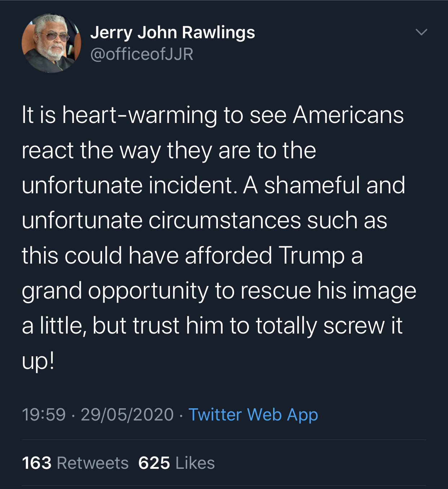Click the word "opportunity" in the tweet

[x=148, y=291]
